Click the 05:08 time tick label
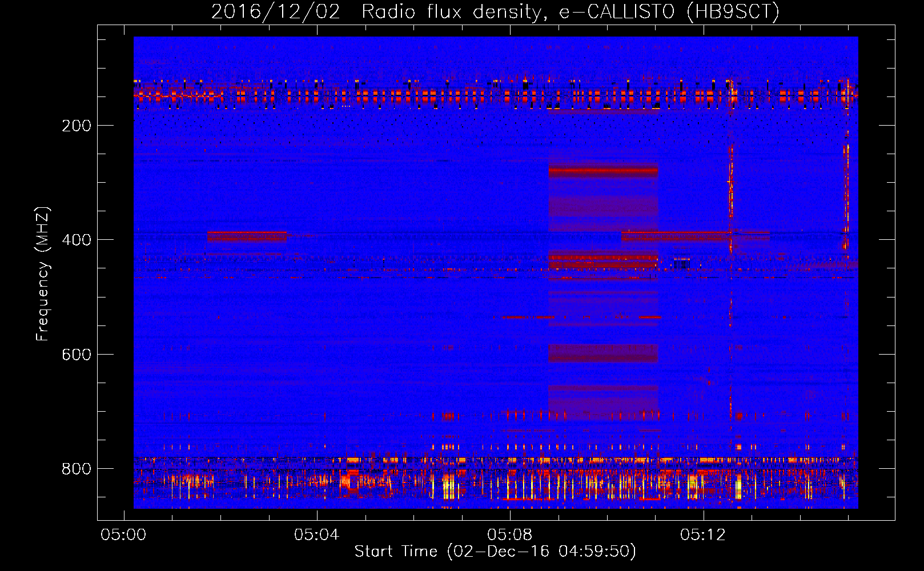 click(510, 535)
